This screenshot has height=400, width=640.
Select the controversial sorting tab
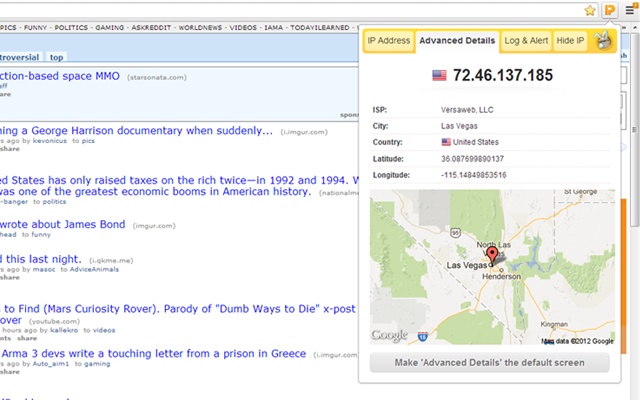pyautogui.click(x=18, y=57)
